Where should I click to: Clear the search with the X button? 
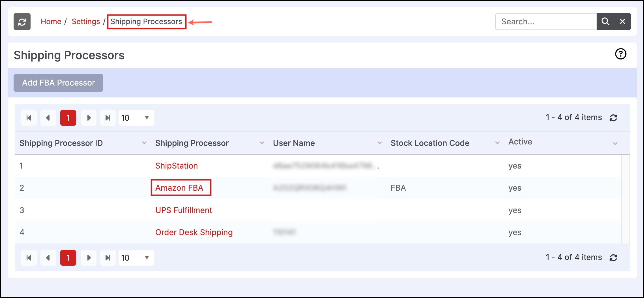click(x=622, y=22)
